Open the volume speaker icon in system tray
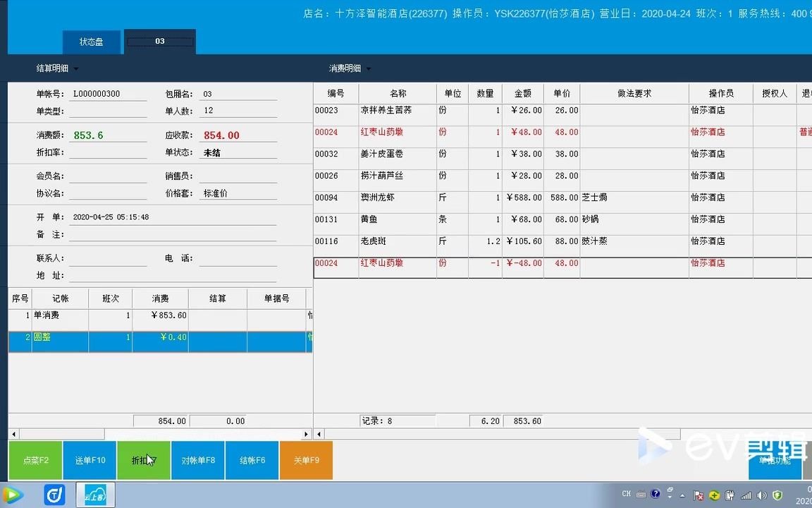Viewport: 812px width, 508px height. click(761, 495)
